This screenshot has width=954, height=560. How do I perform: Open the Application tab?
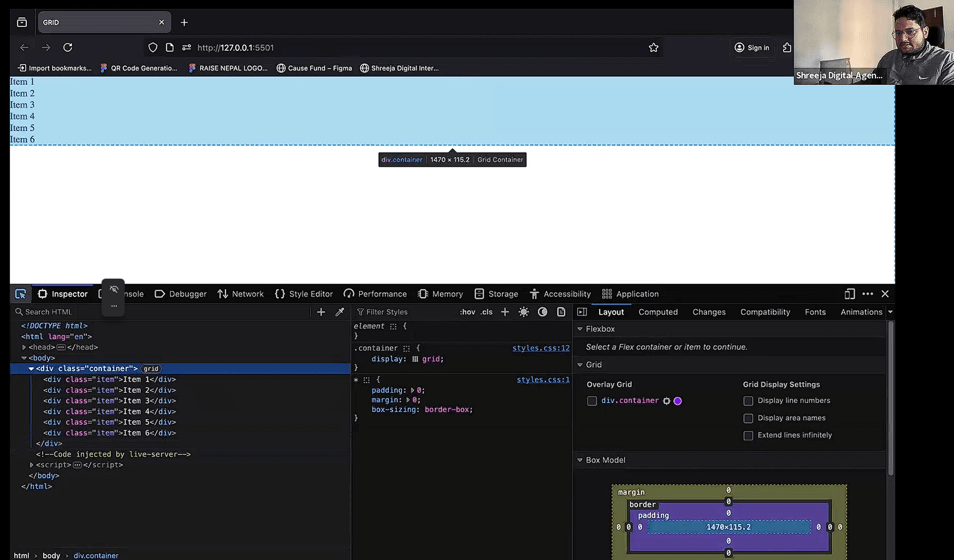630,294
